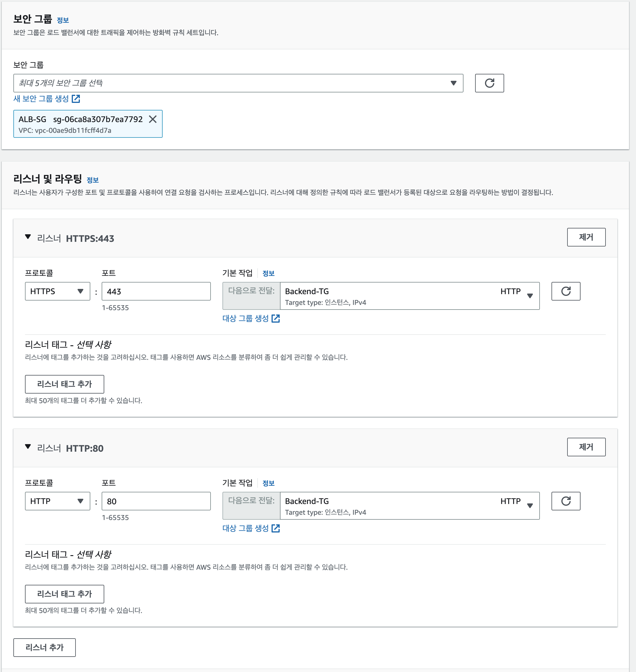
Task: Click the external link icon under the HTTP:80 listener
Action: click(276, 528)
